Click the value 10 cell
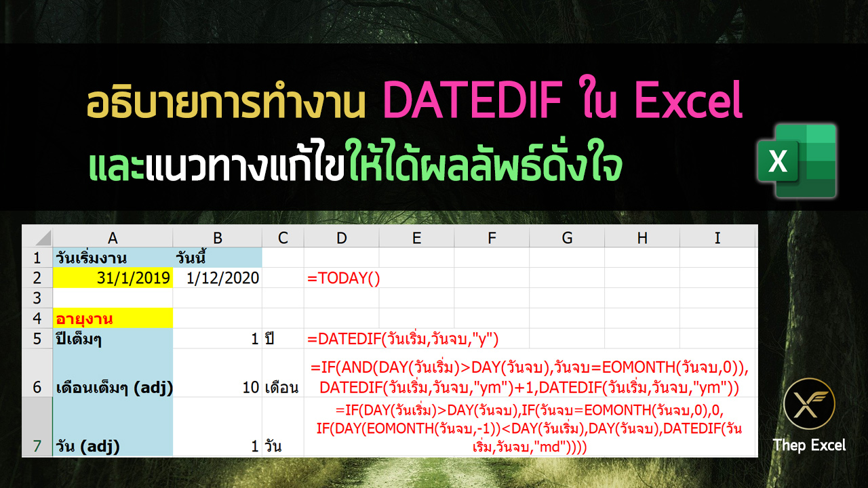This screenshot has height=488, width=868. pos(218,373)
